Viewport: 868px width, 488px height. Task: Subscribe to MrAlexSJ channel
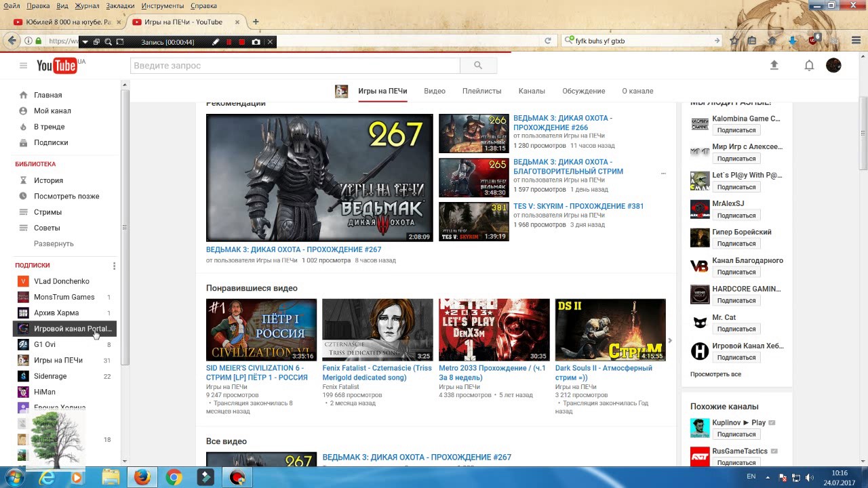click(736, 216)
